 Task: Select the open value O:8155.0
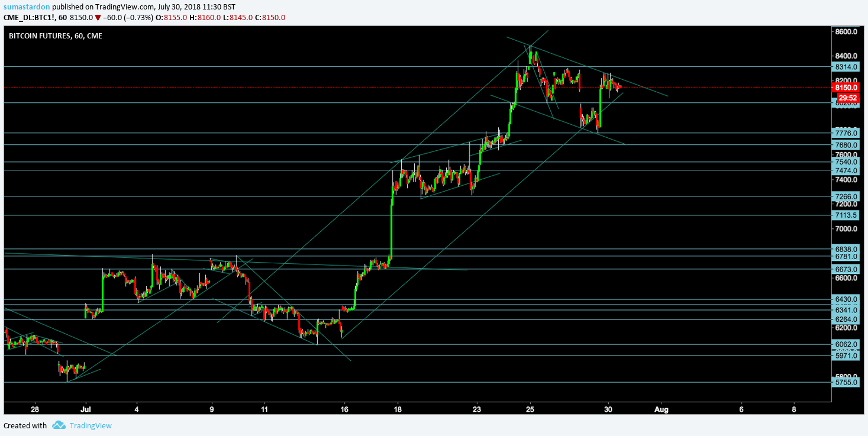click(173, 17)
